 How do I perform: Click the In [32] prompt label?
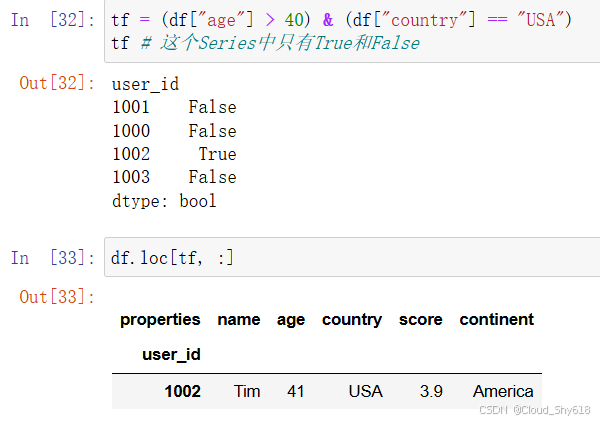point(53,20)
